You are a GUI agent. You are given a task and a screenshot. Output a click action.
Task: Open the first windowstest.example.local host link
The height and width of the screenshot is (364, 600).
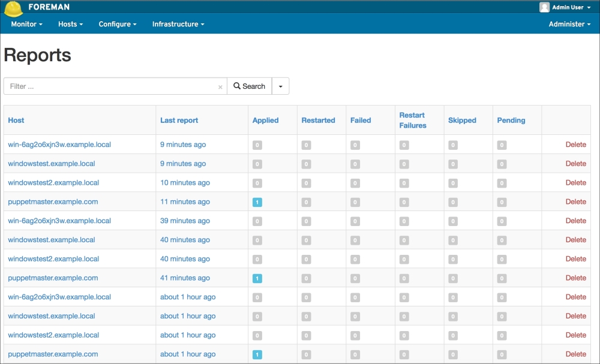pyautogui.click(x=52, y=164)
